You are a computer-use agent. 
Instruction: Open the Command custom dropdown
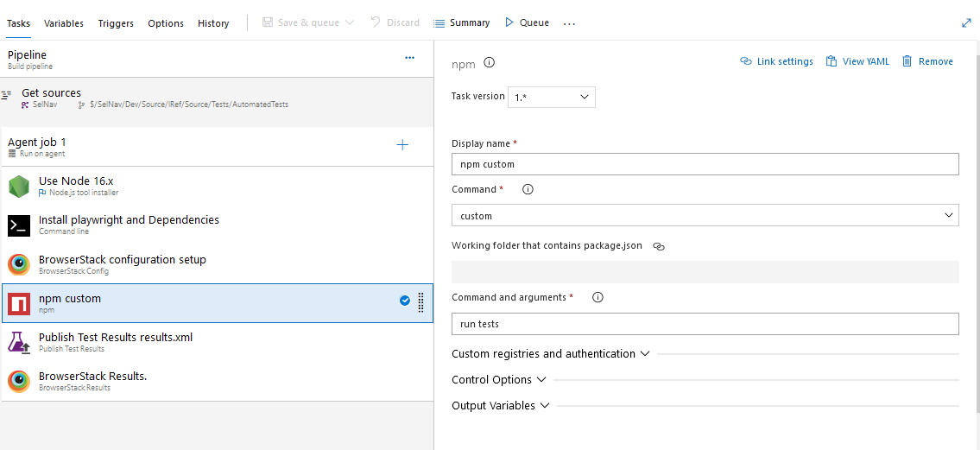click(x=705, y=216)
